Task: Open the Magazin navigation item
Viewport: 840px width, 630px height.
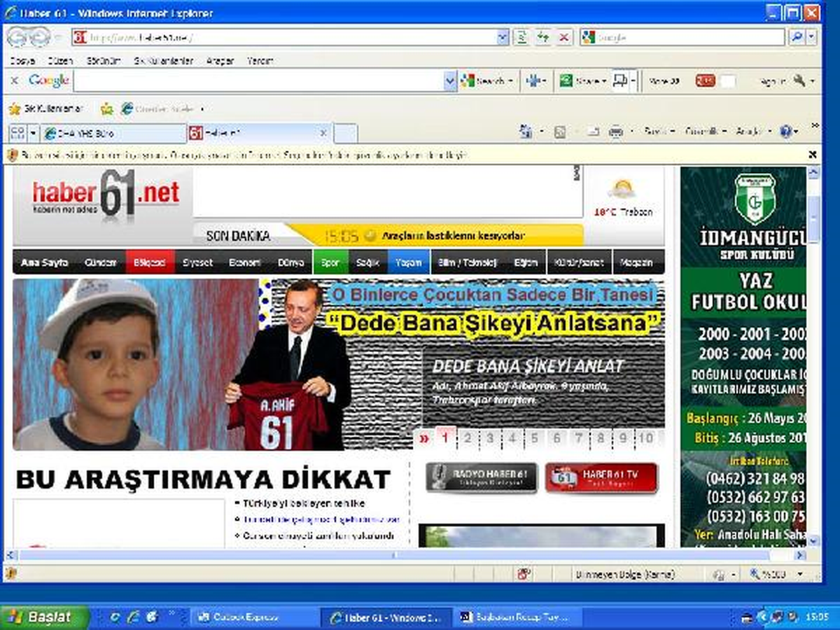Action: tap(638, 262)
